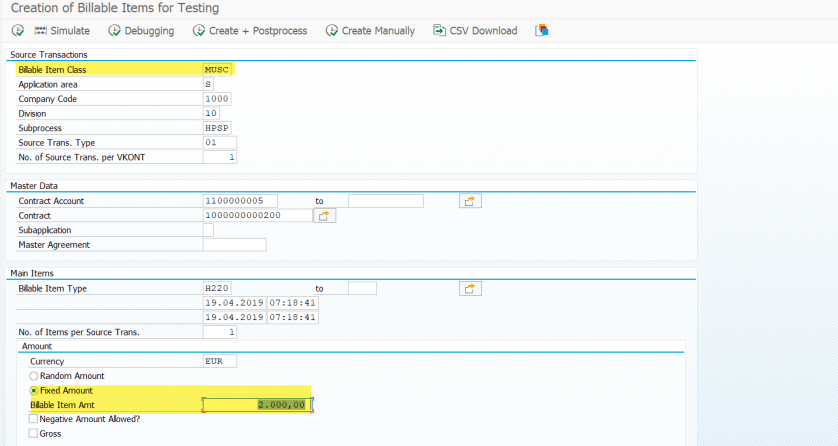The width and height of the screenshot is (838, 446).
Task: Run the Simulate action
Action: [x=62, y=30]
